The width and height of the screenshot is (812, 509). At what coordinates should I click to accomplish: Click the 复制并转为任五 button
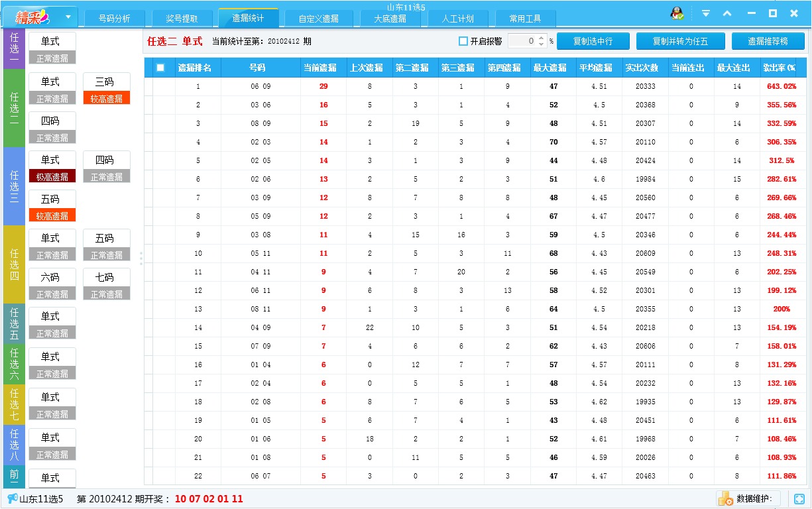(x=680, y=40)
